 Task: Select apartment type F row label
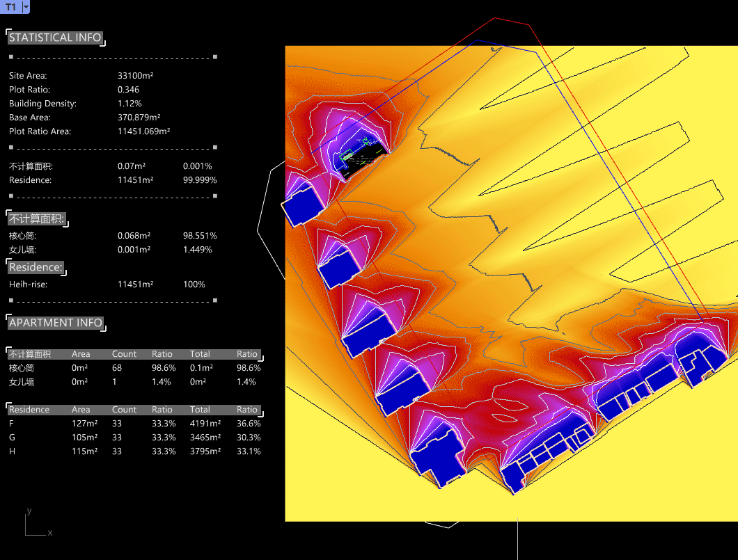(x=11, y=424)
